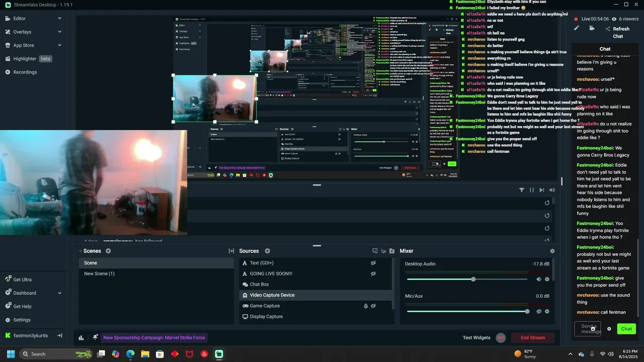Click the Windows Start button

point(11,354)
